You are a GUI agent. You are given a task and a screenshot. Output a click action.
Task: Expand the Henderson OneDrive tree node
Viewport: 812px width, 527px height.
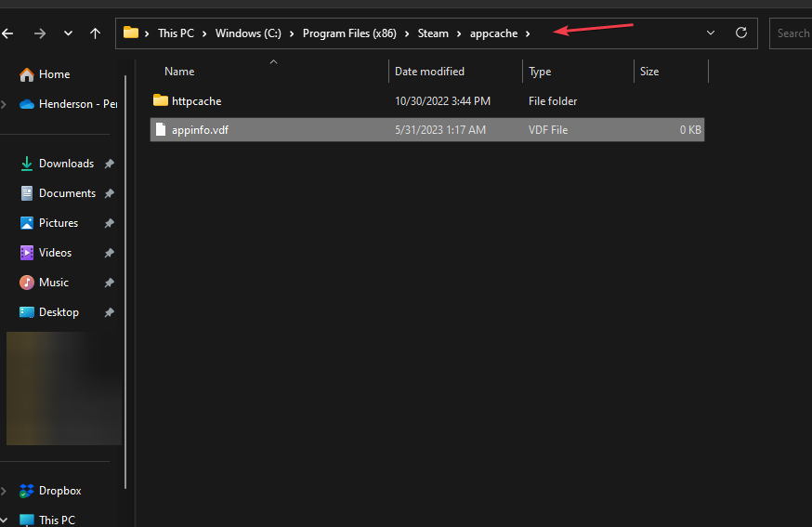coord(4,104)
